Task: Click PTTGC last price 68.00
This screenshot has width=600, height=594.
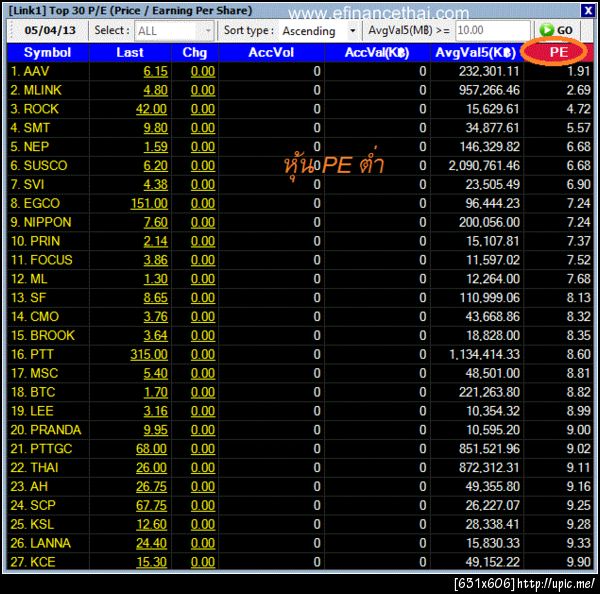Action: [x=152, y=449]
